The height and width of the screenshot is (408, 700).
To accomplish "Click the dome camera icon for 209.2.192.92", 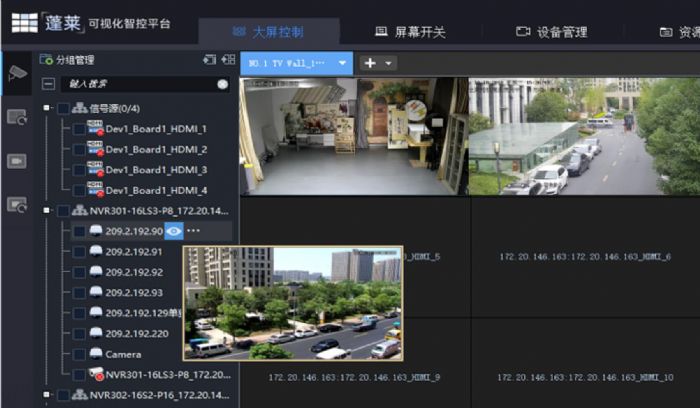I will coord(95,272).
